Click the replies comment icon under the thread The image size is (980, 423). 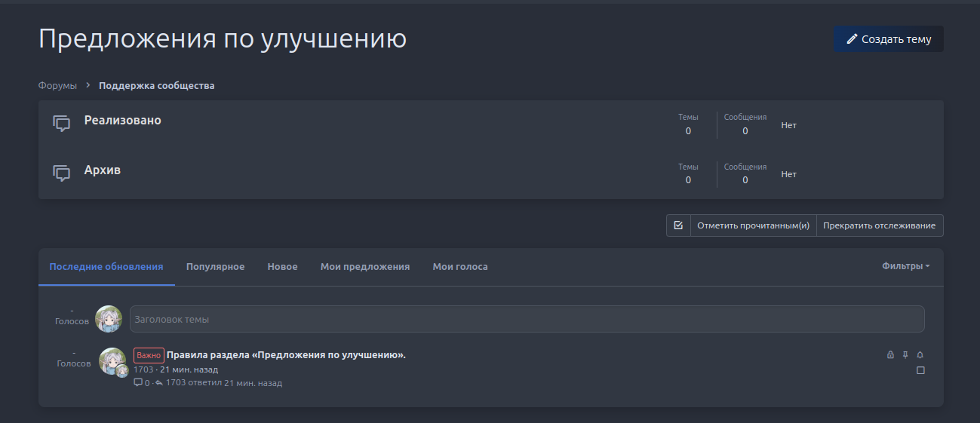[138, 383]
